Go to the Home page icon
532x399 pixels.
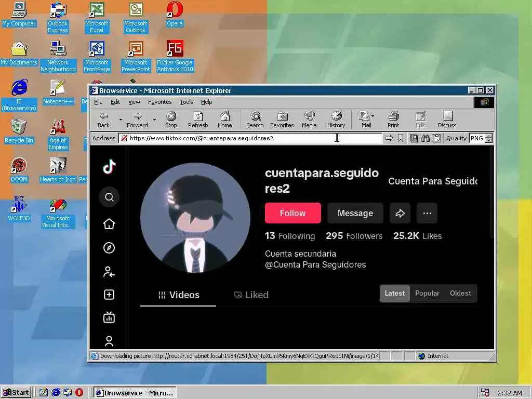224,120
